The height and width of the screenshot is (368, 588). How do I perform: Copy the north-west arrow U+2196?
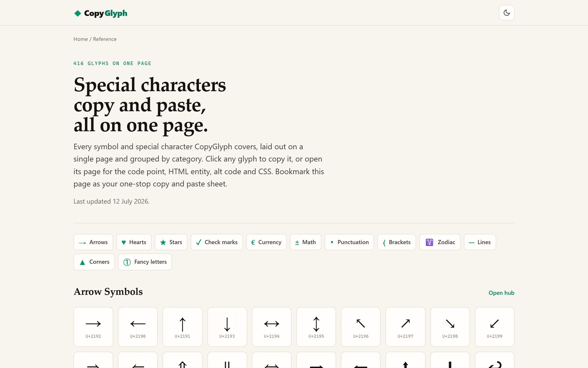(361, 327)
